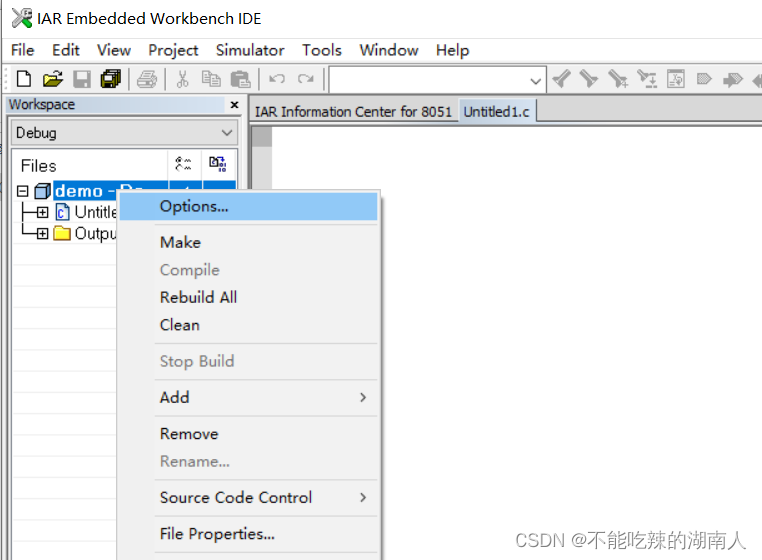Close the Workspace panel
The width and height of the screenshot is (762, 560).
tap(235, 105)
